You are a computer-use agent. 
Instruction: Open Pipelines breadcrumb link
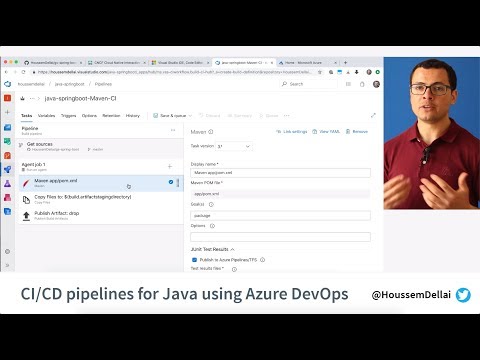(103, 84)
